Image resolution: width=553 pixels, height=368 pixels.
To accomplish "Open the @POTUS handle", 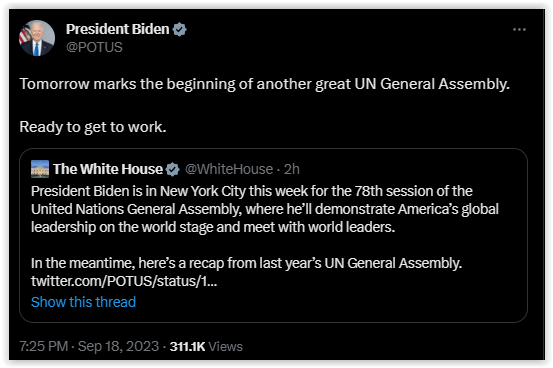I will point(94,47).
